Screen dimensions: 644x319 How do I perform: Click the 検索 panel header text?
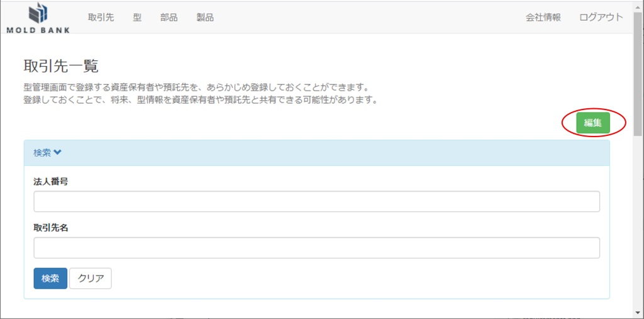[x=42, y=152]
